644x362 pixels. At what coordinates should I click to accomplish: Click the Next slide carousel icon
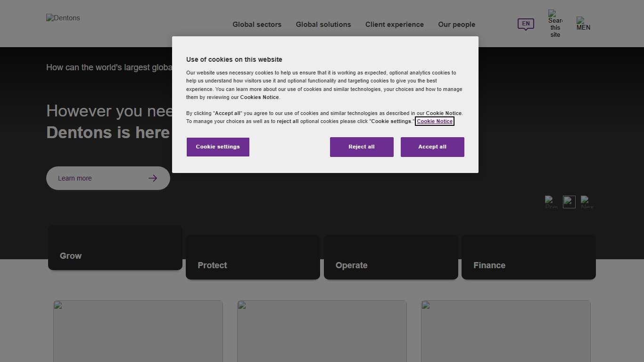pyautogui.click(x=587, y=202)
